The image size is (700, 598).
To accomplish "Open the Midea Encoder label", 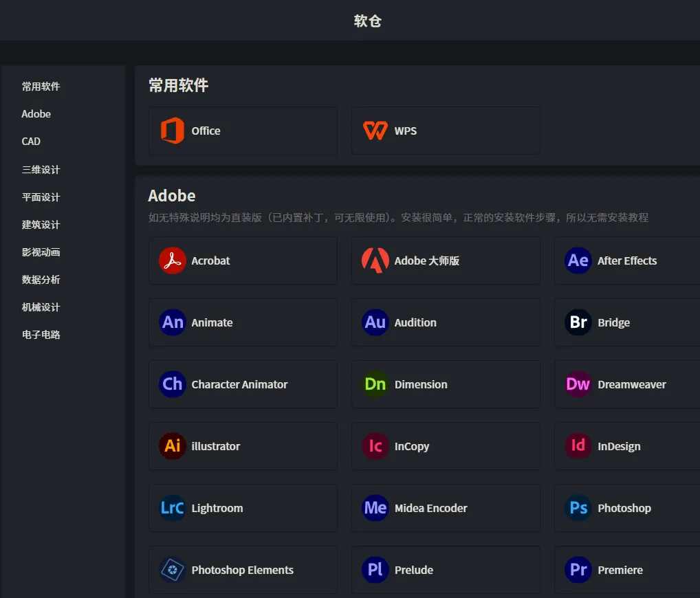I will [431, 509].
